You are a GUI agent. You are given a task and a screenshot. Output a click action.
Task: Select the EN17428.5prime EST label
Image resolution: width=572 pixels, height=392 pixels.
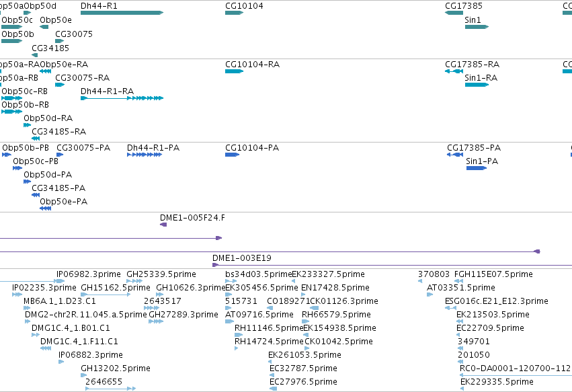pos(335,288)
